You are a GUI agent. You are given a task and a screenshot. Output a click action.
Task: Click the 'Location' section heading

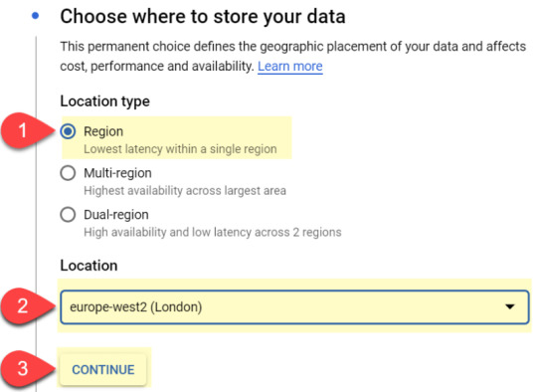89,266
